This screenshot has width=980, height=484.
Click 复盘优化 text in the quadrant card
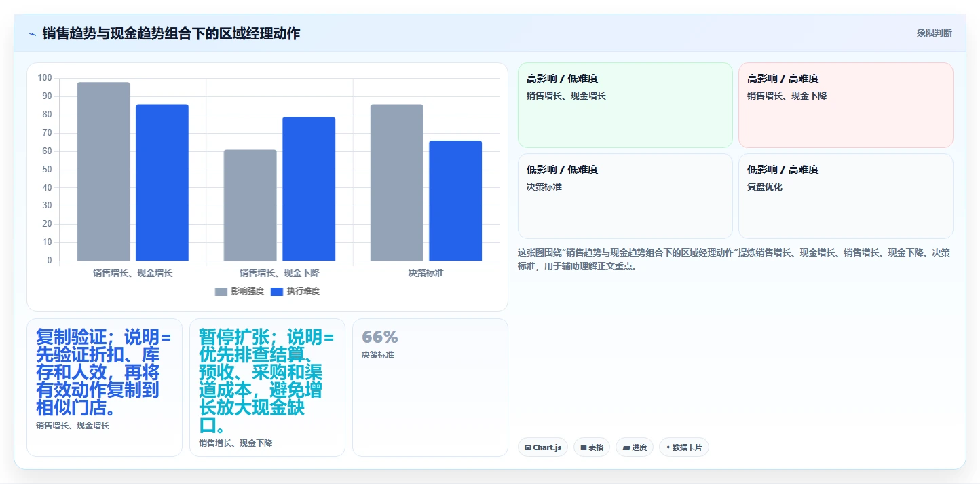point(765,187)
